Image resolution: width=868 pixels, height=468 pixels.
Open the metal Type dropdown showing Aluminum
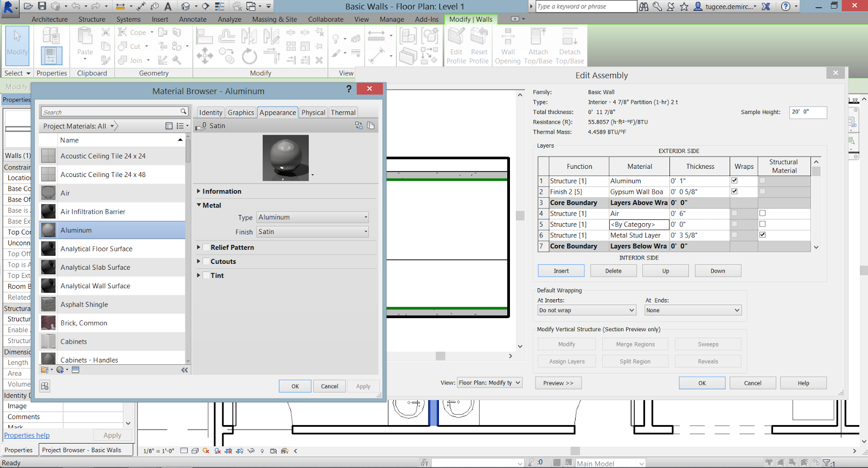point(312,217)
